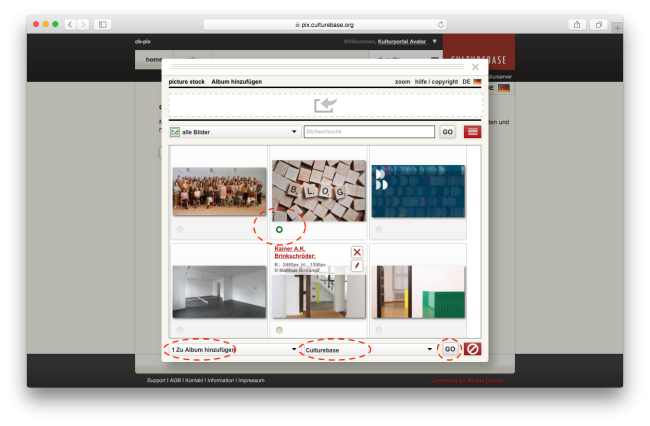This screenshot has height=426, width=650.
Task: Click the Stichwortsuche search field
Action: tap(368, 132)
